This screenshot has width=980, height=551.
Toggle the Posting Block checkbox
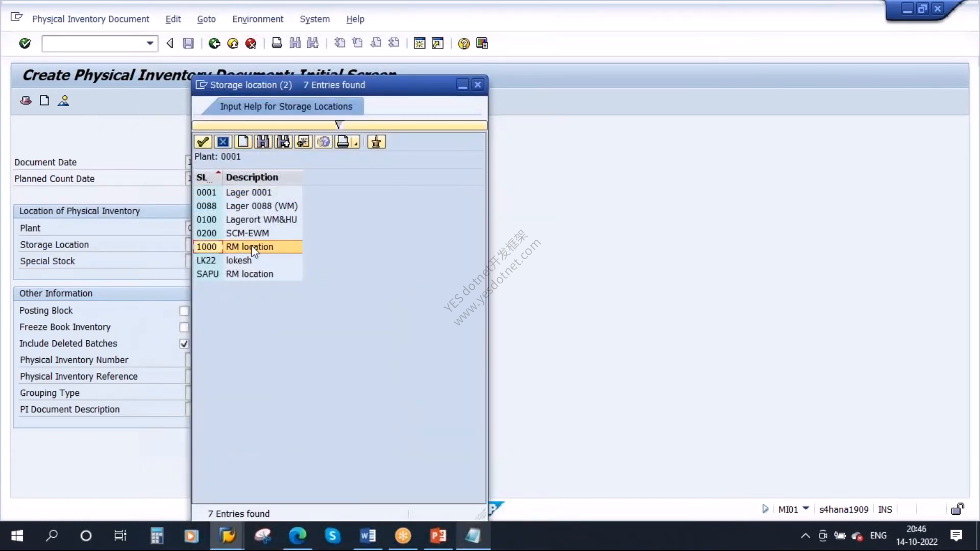click(x=184, y=311)
